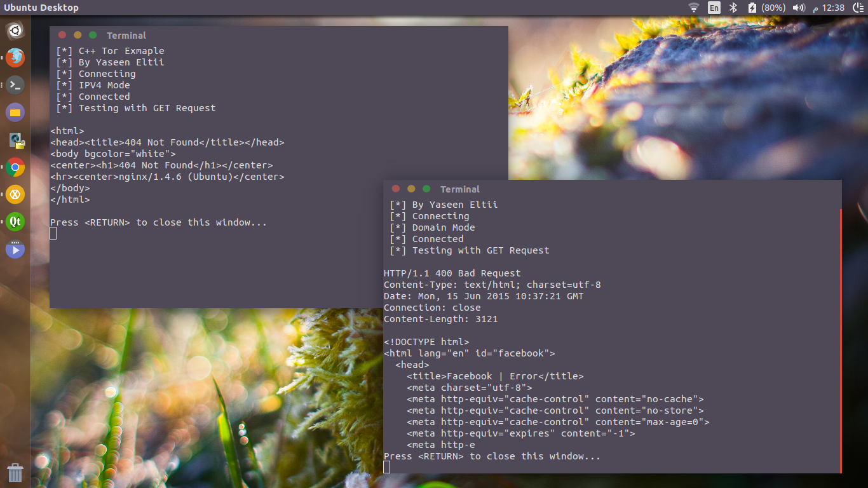Click the disk with padlock launcher icon
Image resolution: width=868 pixels, height=488 pixels.
click(x=15, y=140)
